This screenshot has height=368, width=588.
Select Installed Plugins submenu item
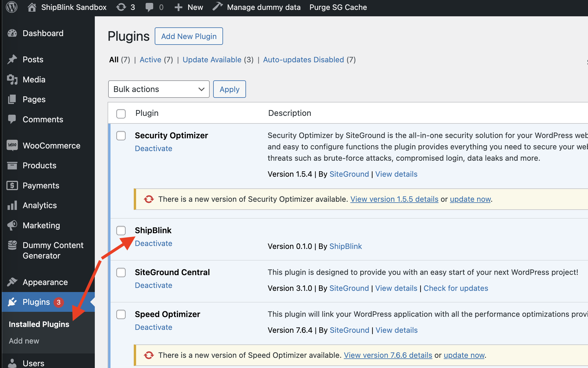(x=39, y=324)
